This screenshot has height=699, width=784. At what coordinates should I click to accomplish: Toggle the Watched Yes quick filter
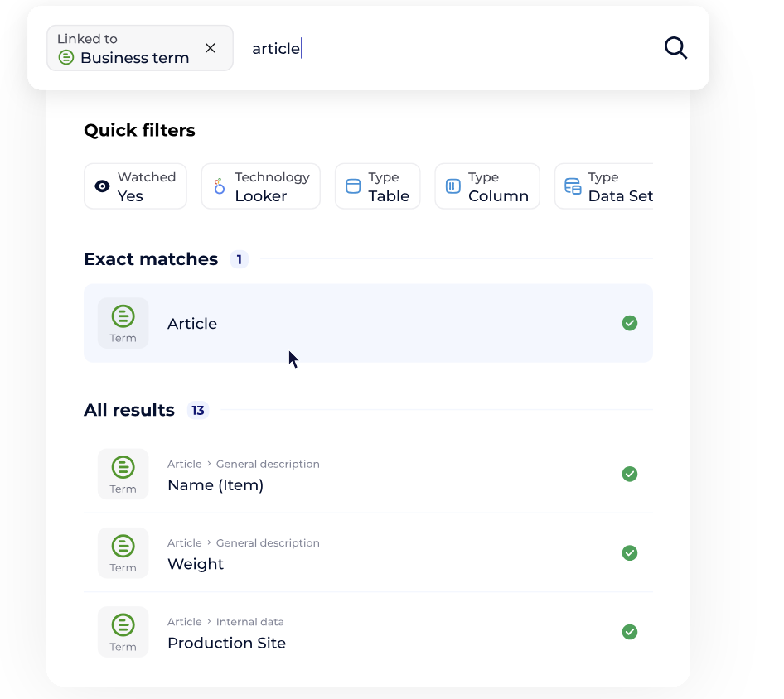click(135, 186)
